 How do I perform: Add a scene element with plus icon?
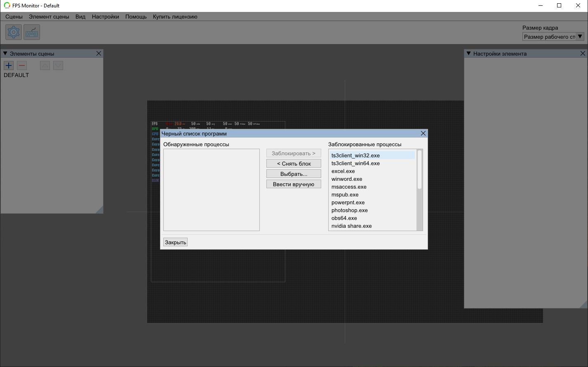pos(9,65)
